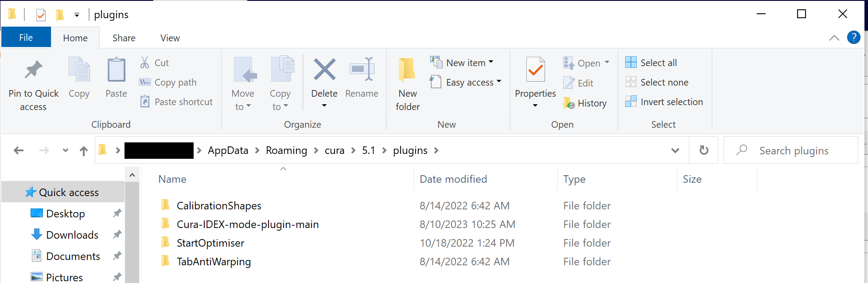The image size is (868, 283).
Task: Open the dropdown arrow next to Open
Action: [607, 62]
